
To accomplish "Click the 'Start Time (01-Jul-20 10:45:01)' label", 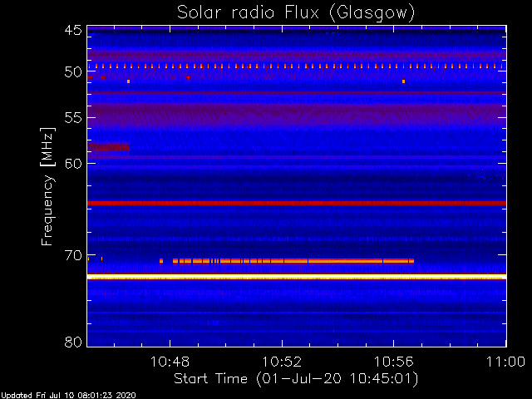I will point(296,379).
